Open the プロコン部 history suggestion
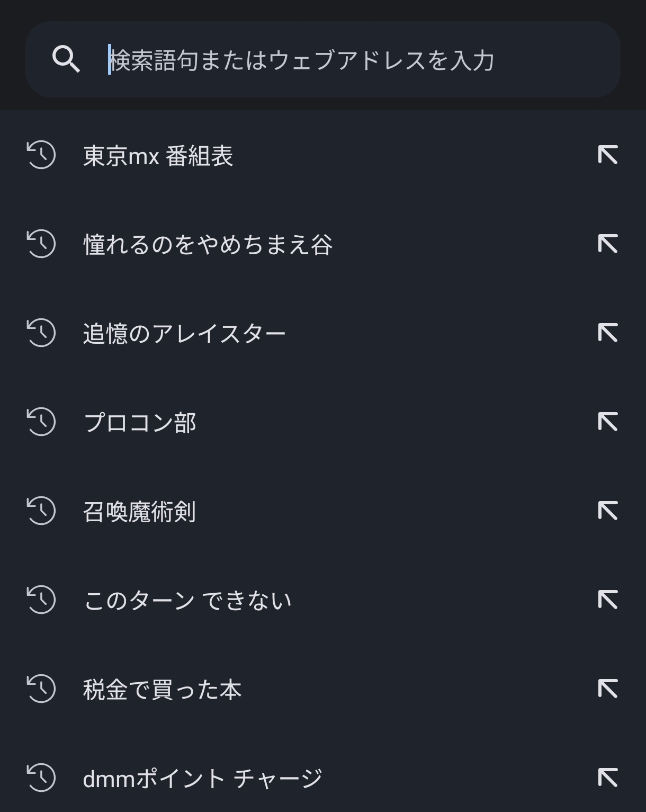 (140, 423)
